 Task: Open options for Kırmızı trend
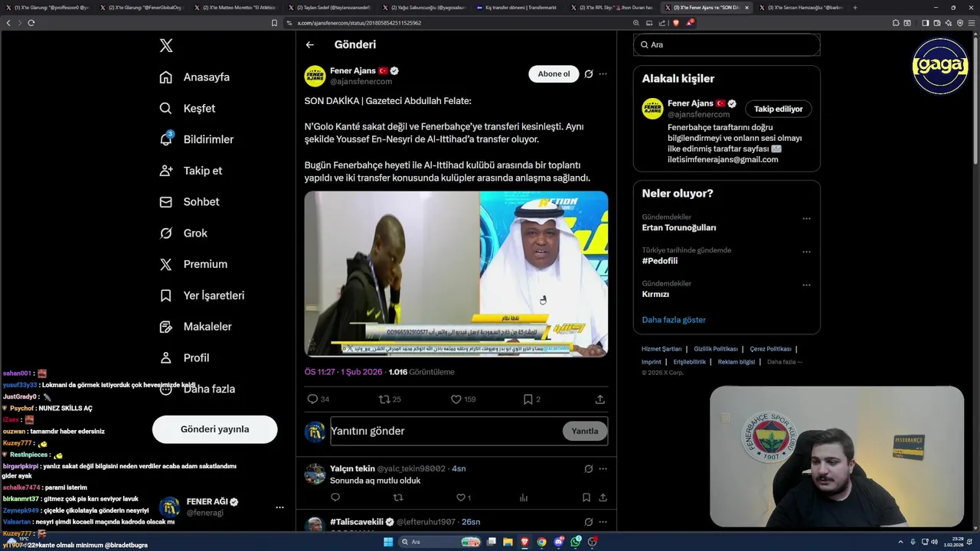(x=806, y=285)
